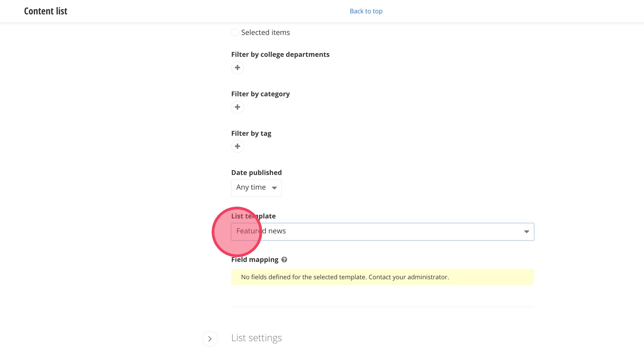Click the Filter by tag label
Screen dimensions: 644x359
point(251,133)
